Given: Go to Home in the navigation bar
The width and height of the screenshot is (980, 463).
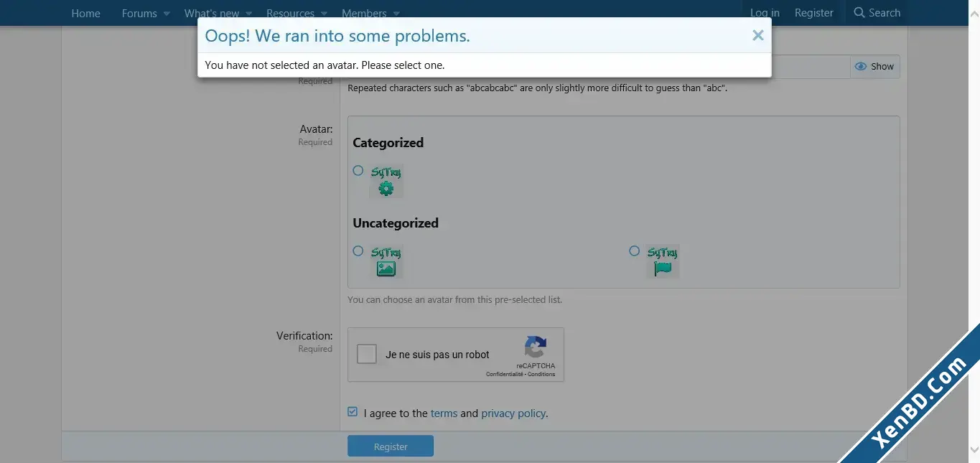Looking at the screenshot, I should pyautogui.click(x=85, y=13).
